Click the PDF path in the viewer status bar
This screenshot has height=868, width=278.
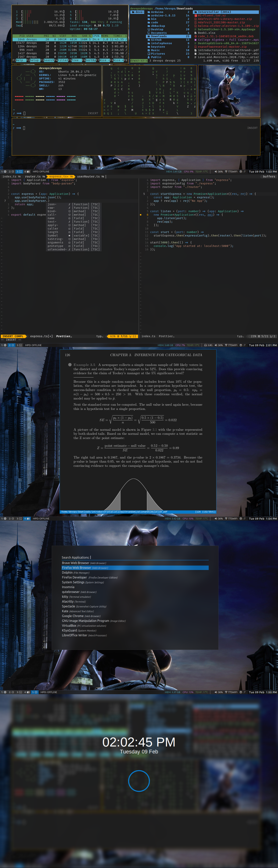pyautogui.click(x=114, y=512)
